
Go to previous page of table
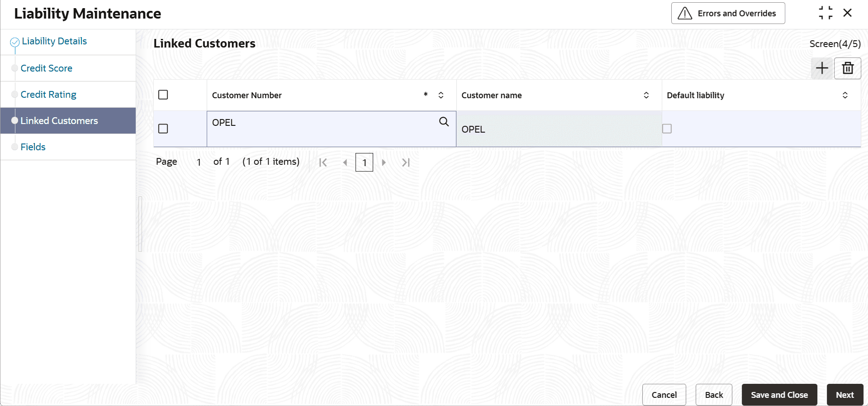pyautogui.click(x=345, y=162)
